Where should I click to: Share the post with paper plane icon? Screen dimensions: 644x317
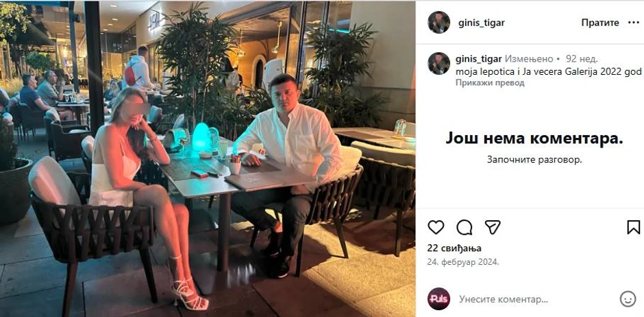pyautogui.click(x=493, y=227)
